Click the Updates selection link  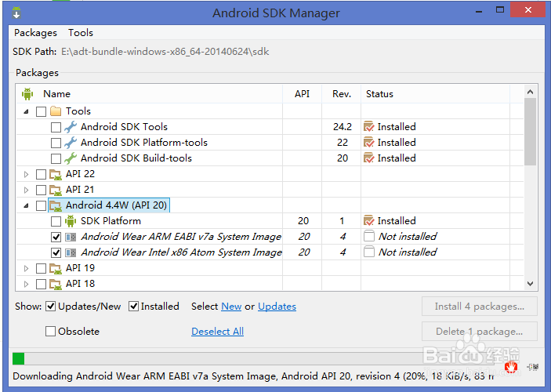click(x=277, y=307)
